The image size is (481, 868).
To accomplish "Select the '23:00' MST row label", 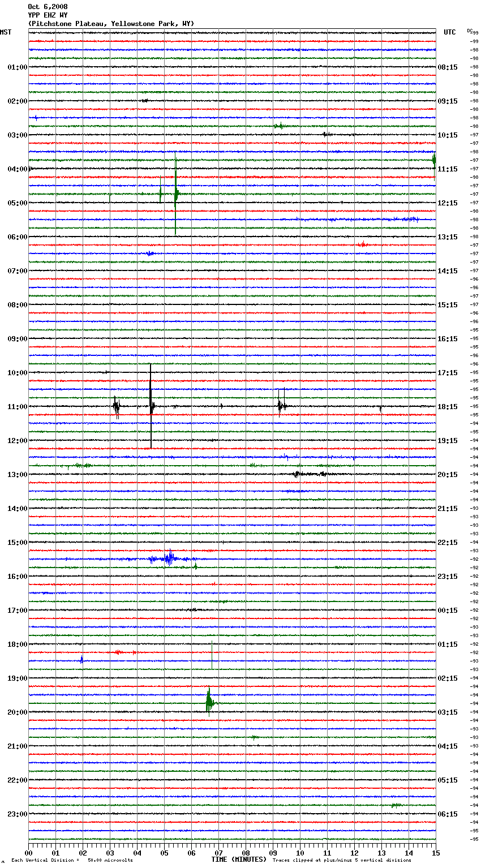I will (x=17, y=814).
